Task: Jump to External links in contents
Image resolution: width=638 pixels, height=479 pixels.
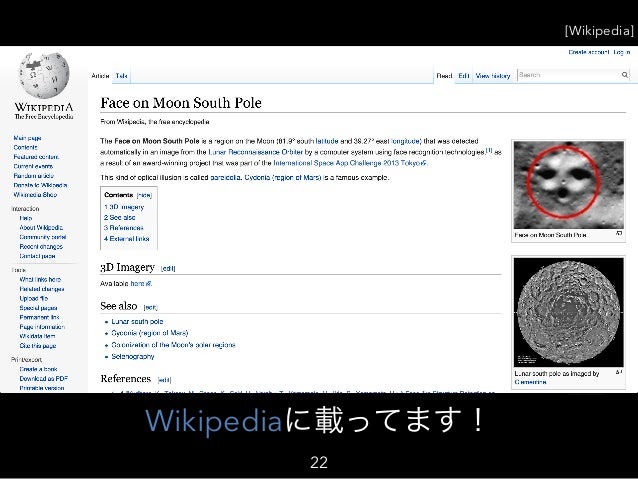Action: [x=127, y=239]
